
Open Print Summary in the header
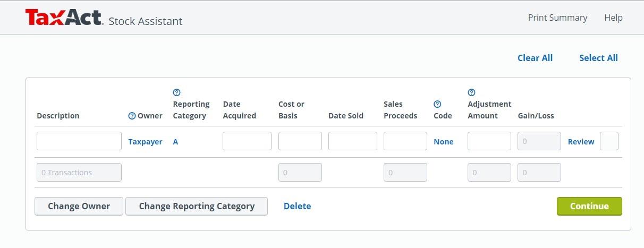pyautogui.click(x=557, y=18)
